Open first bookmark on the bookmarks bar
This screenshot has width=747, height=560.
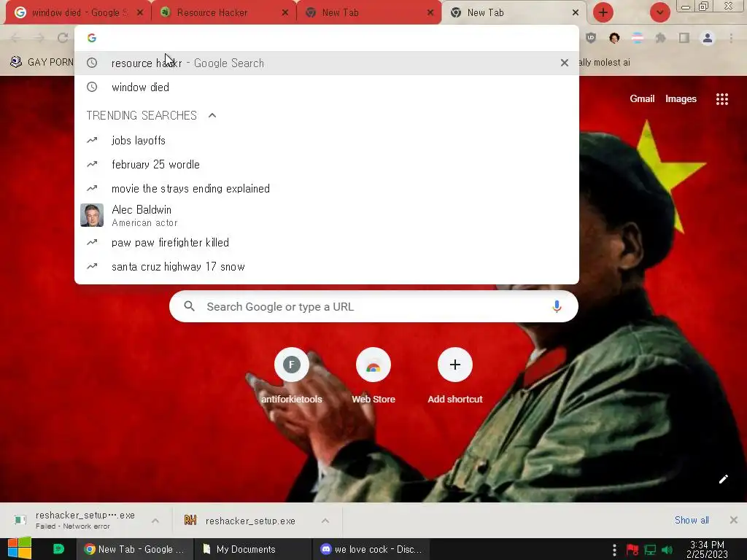click(42, 63)
